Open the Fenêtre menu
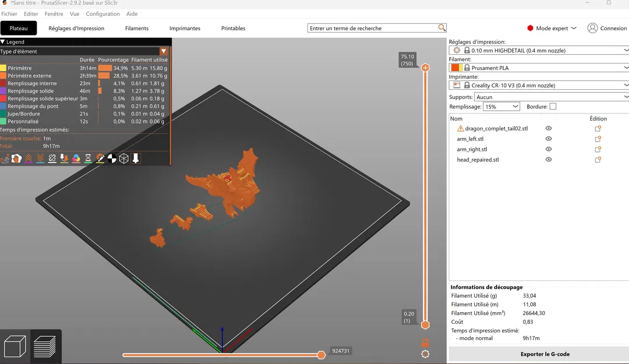The image size is (629, 364). [54, 13]
